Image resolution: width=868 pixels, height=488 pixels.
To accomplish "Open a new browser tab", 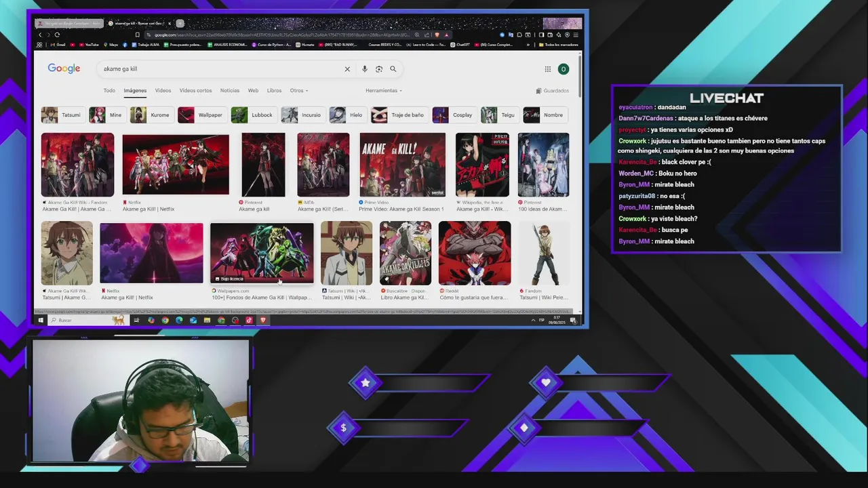I will tap(180, 24).
